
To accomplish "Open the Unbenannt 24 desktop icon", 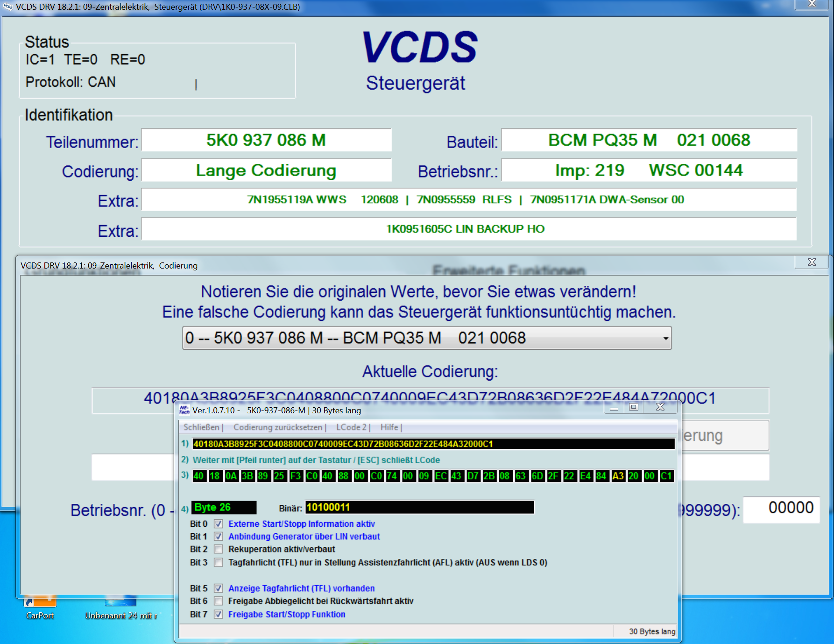I will (x=121, y=607).
